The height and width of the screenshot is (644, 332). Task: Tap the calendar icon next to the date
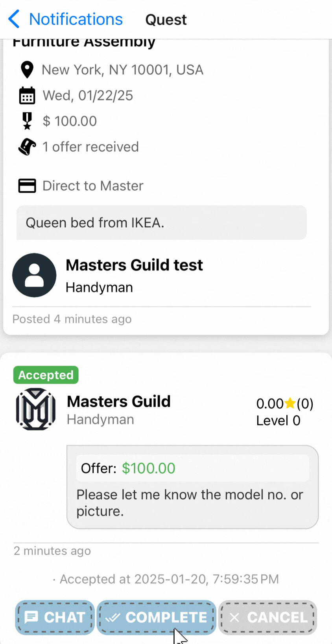pyautogui.click(x=26, y=95)
